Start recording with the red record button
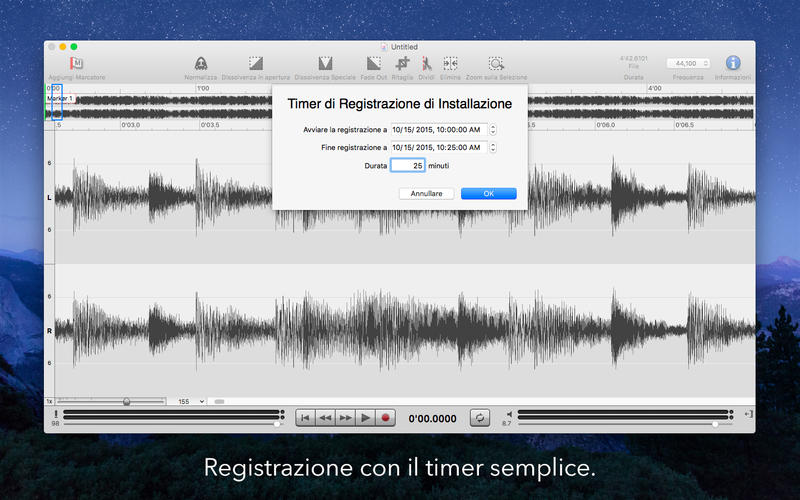Viewport: 800px width, 500px height. pyautogui.click(x=385, y=418)
